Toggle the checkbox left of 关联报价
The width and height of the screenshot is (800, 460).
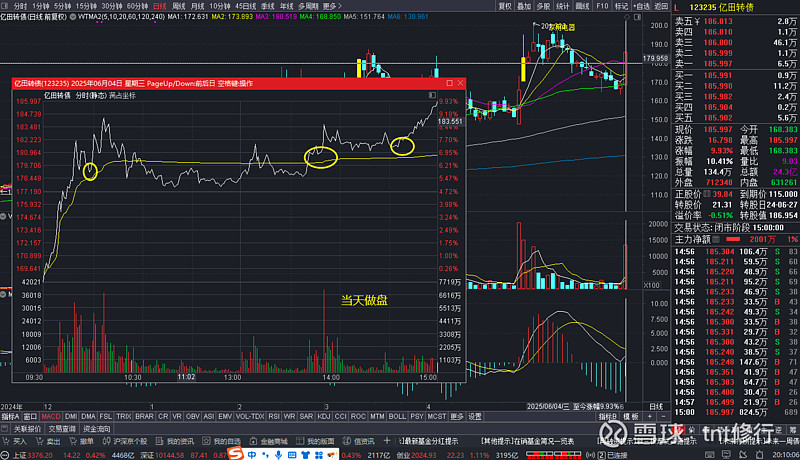click(x=5, y=429)
